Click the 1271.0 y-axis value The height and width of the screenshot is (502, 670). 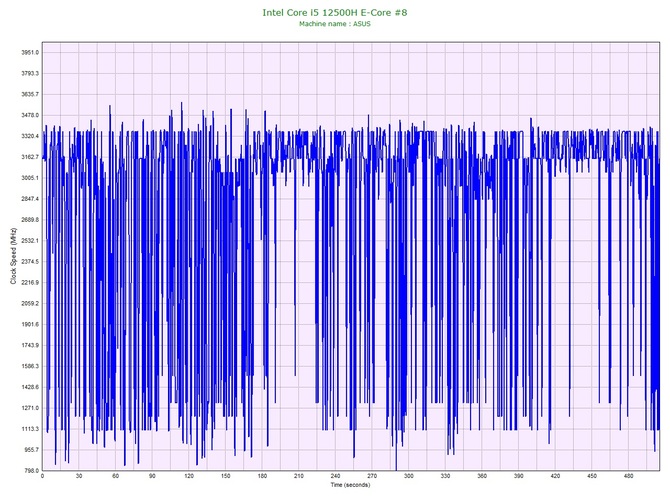click(x=30, y=408)
